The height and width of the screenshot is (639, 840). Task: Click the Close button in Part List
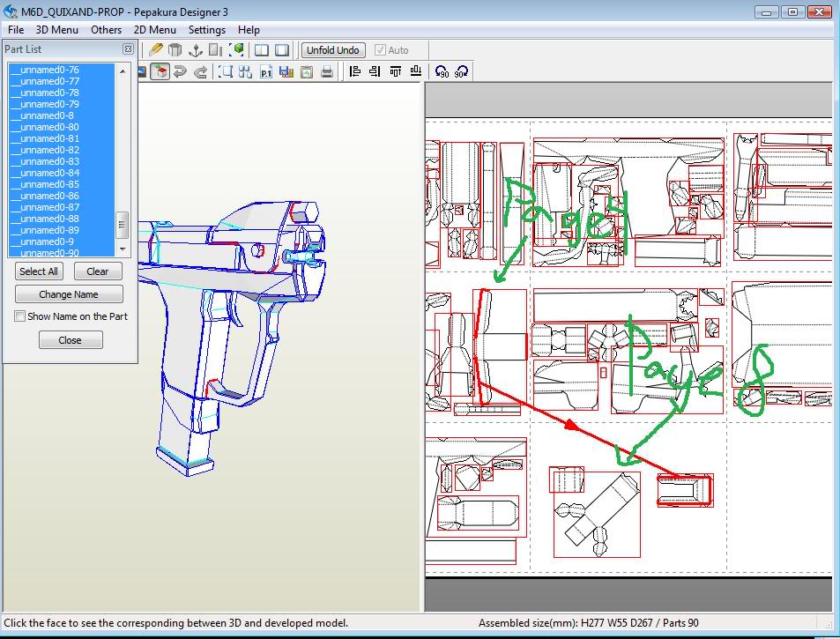[x=71, y=340]
